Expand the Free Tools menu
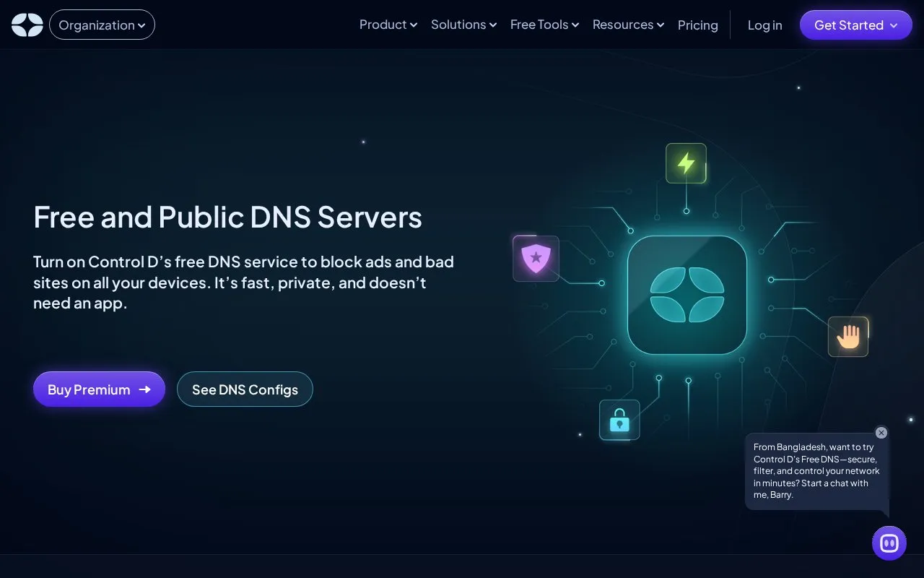Viewport: 924px width, 578px height. point(544,25)
